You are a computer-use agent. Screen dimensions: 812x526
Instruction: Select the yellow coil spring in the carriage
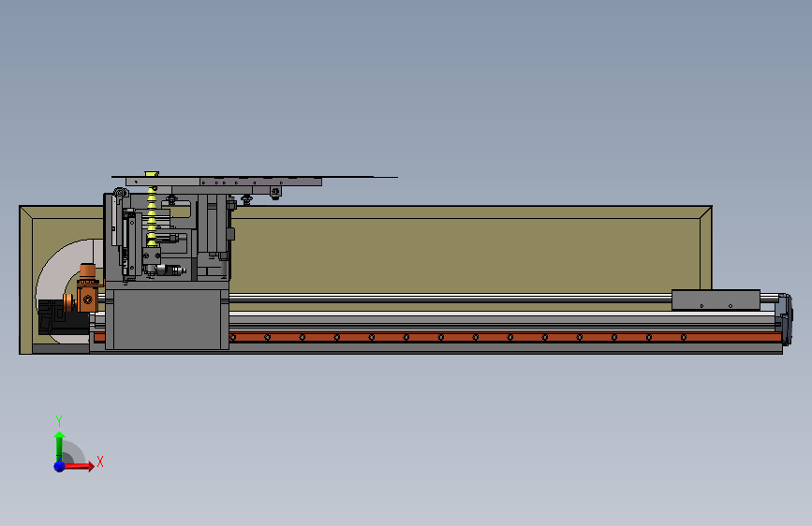pos(151,216)
